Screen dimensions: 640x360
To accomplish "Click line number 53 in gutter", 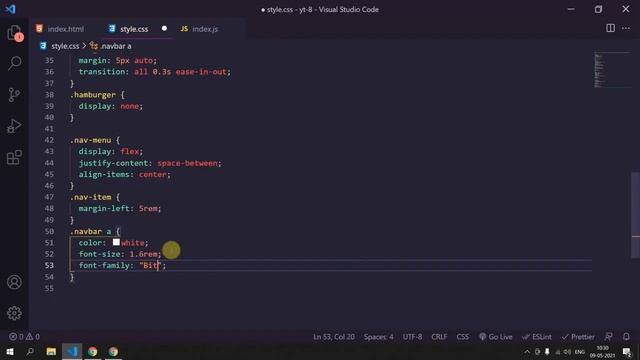I will coord(49,265).
